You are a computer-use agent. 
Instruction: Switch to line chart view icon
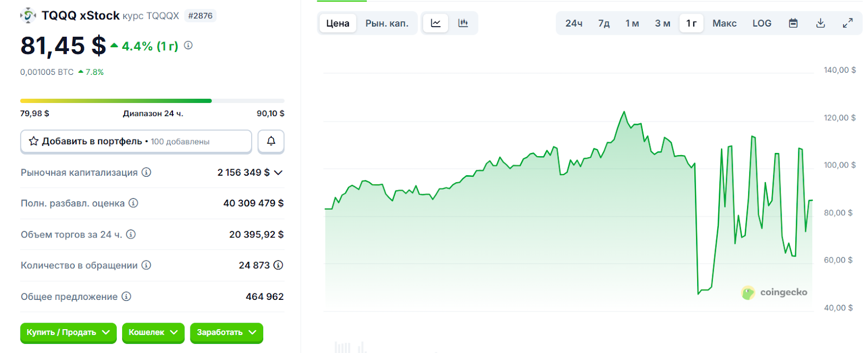(x=436, y=23)
